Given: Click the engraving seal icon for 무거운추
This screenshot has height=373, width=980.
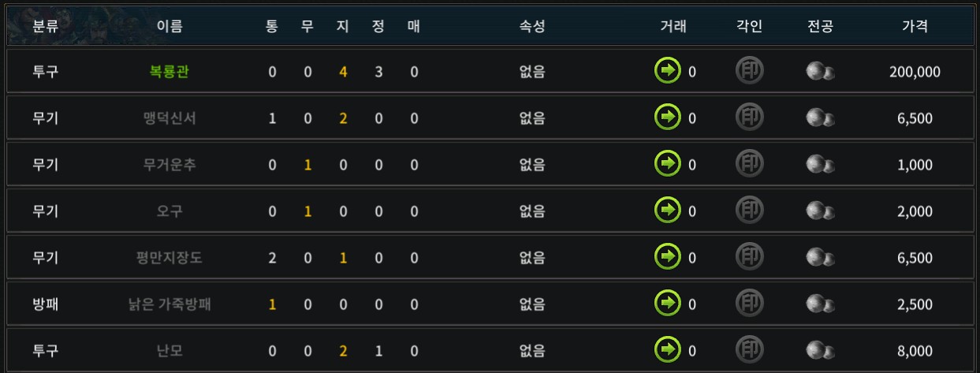Looking at the screenshot, I should point(749,165).
